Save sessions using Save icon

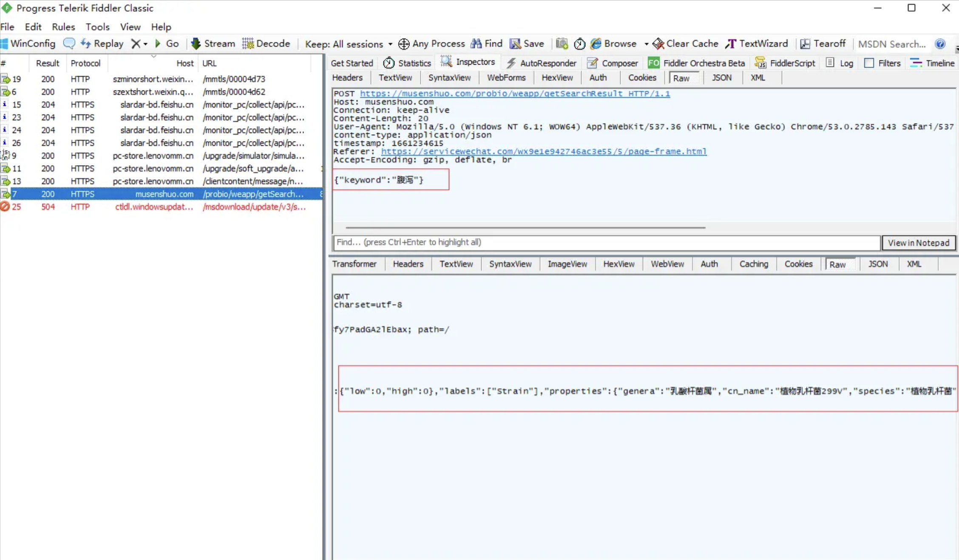[x=527, y=44]
